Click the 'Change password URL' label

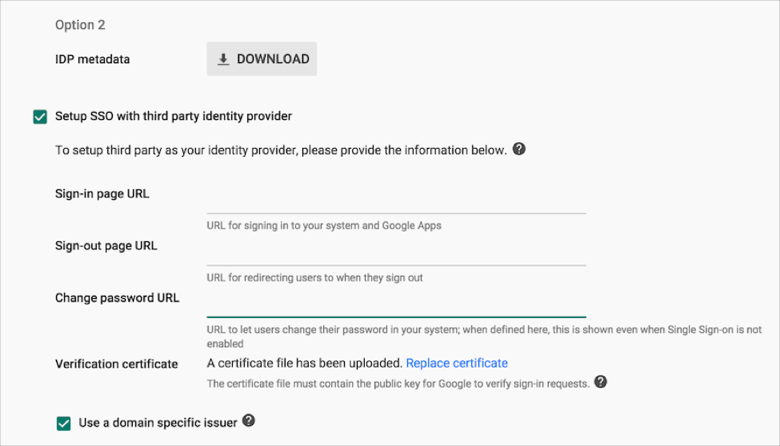click(x=117, y=298)
